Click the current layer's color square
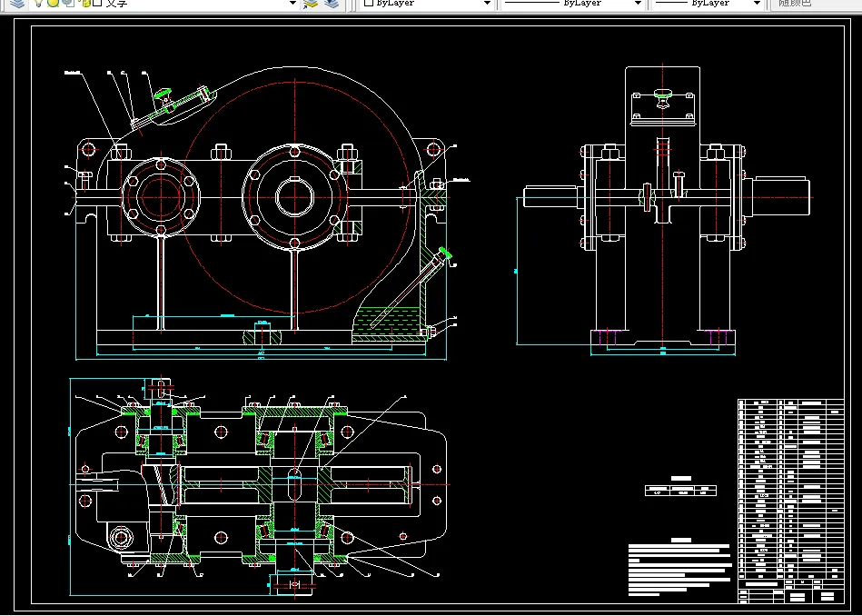862x616 pixels. tap(96, 4)
